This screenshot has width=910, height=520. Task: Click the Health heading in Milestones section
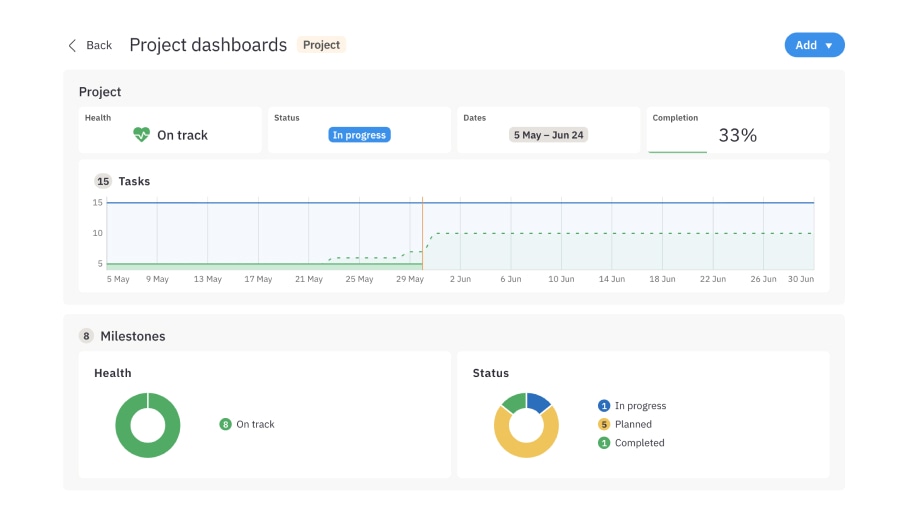point(113,373)
